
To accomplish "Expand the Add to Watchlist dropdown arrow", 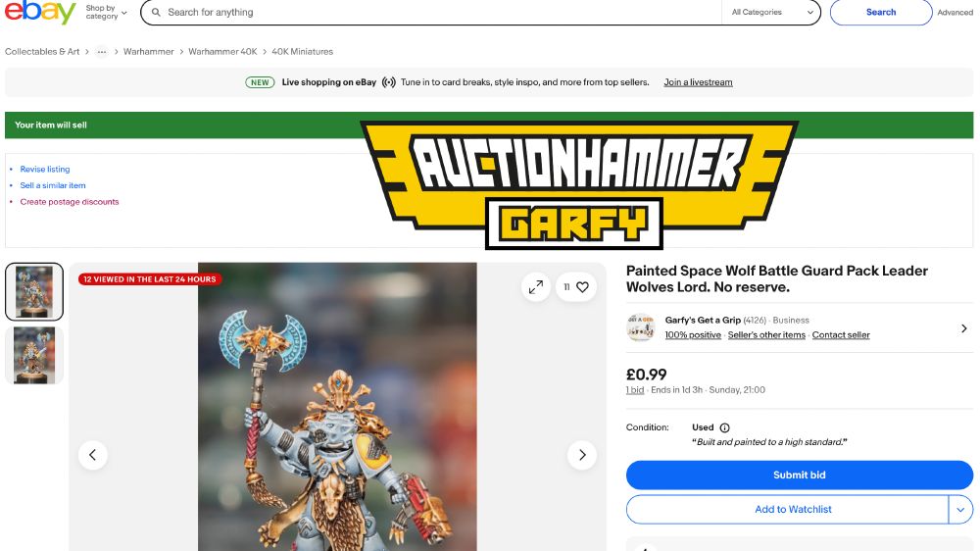I will [x=960, y=510].
